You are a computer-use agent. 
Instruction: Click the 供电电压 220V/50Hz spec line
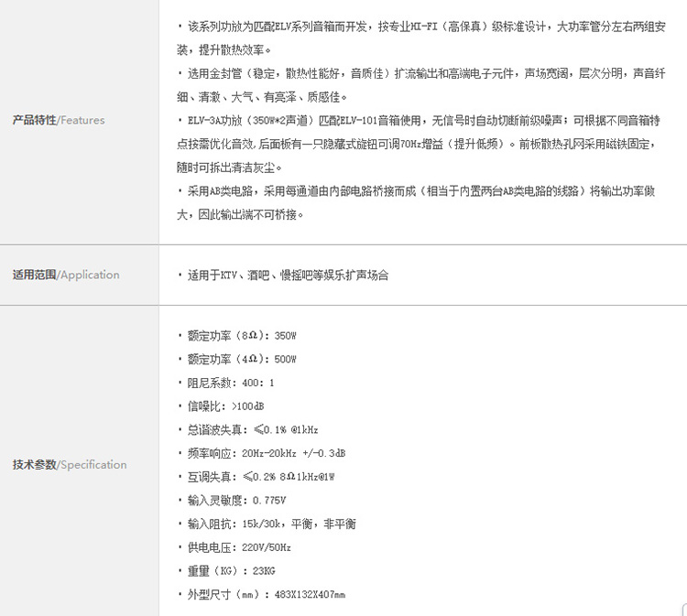[x=238, y=547]
